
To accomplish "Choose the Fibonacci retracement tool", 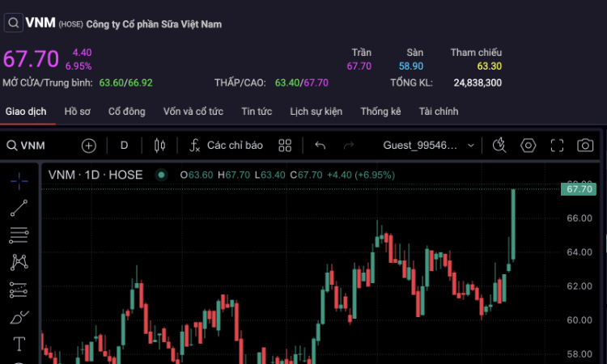I will pyautogui.click(x=19, y=235).
